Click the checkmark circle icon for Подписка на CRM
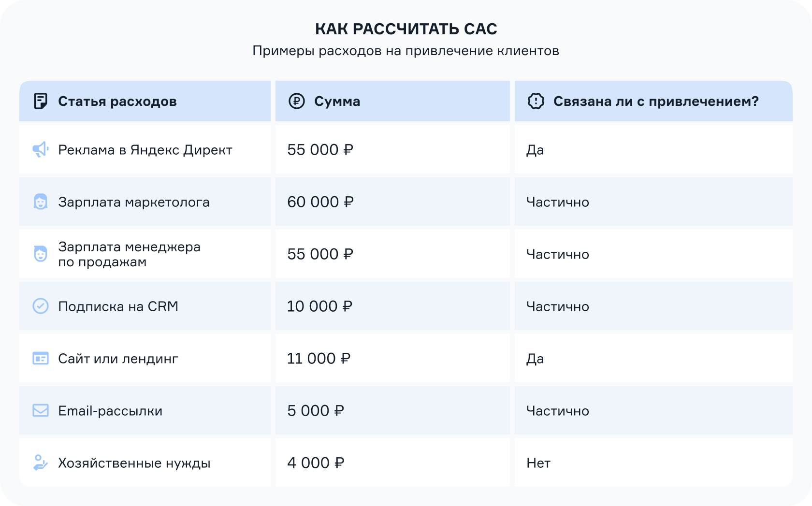The height and width of the screenshot is (506, 812). click(41, 306)
